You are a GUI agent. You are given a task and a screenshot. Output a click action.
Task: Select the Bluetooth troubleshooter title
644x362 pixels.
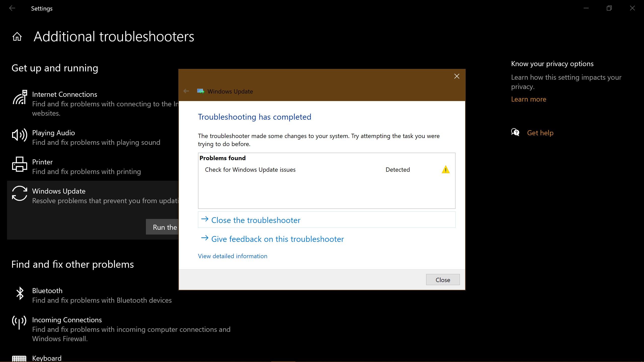(x=47, y=291)
